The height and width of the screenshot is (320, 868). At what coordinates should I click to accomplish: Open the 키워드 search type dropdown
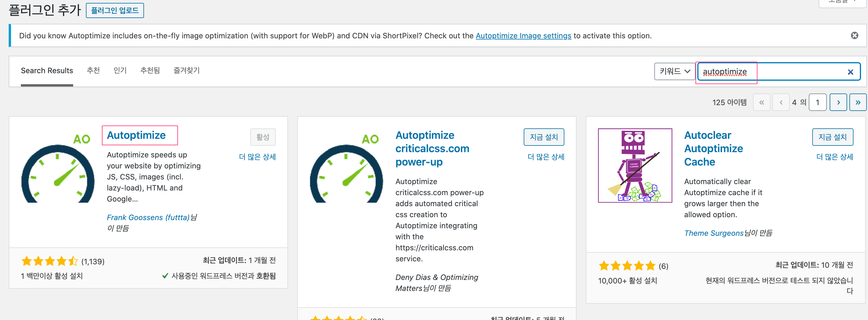pos(675,71)
